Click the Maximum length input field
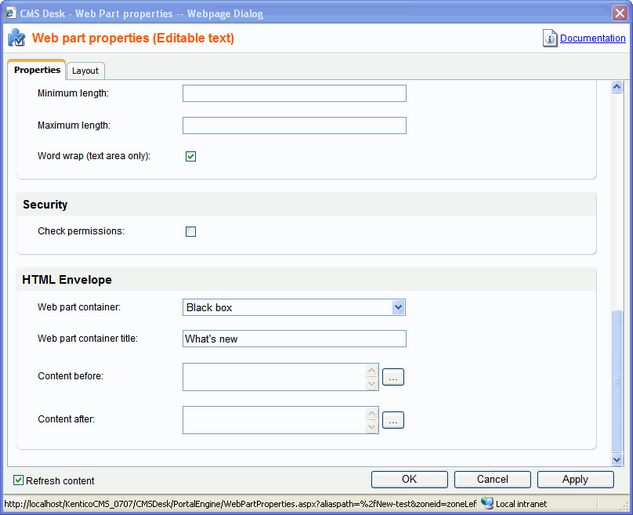Screen dimensions: 633x515 coord(294,126)
